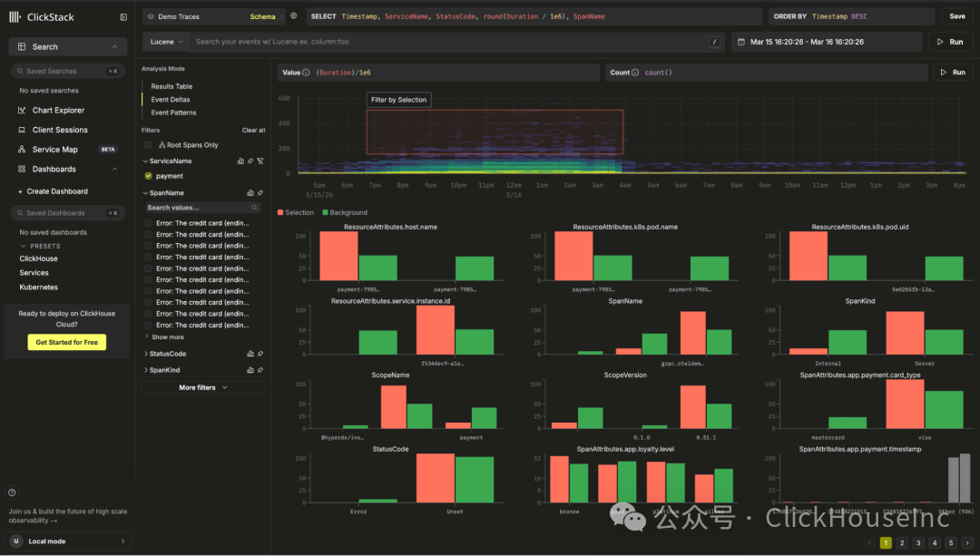Viewport: 980px width, 556px height.
Task: Open the Kubernetes preset dashboard
Action: (x=39, y=288)
